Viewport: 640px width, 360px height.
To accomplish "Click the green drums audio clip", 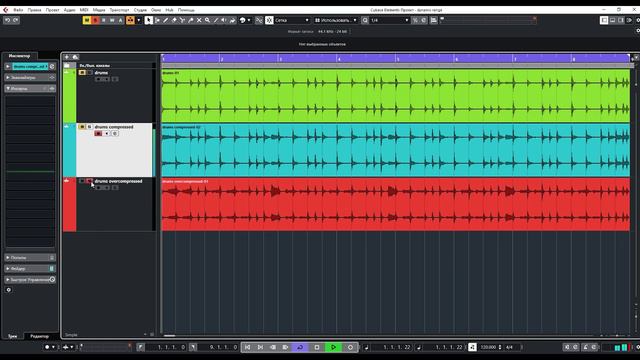I will 396,96.
